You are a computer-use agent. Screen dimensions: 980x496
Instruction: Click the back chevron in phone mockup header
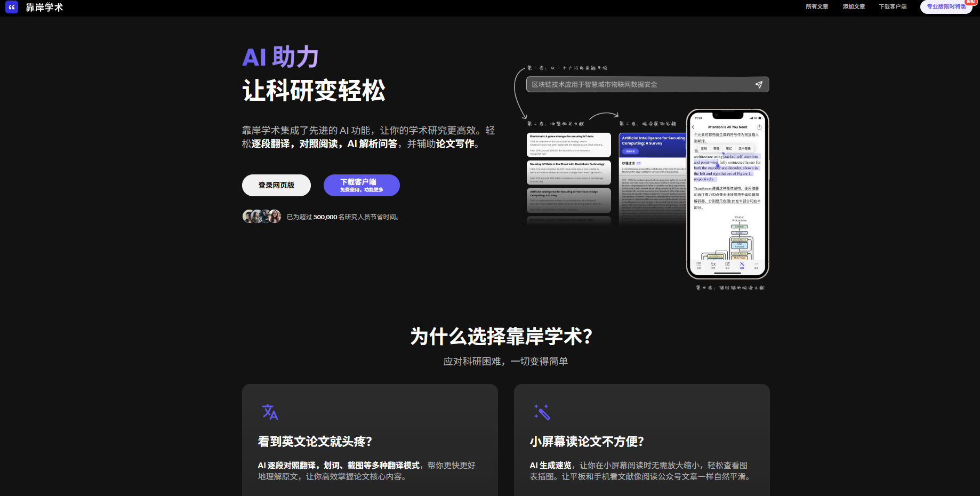(693, 127)
